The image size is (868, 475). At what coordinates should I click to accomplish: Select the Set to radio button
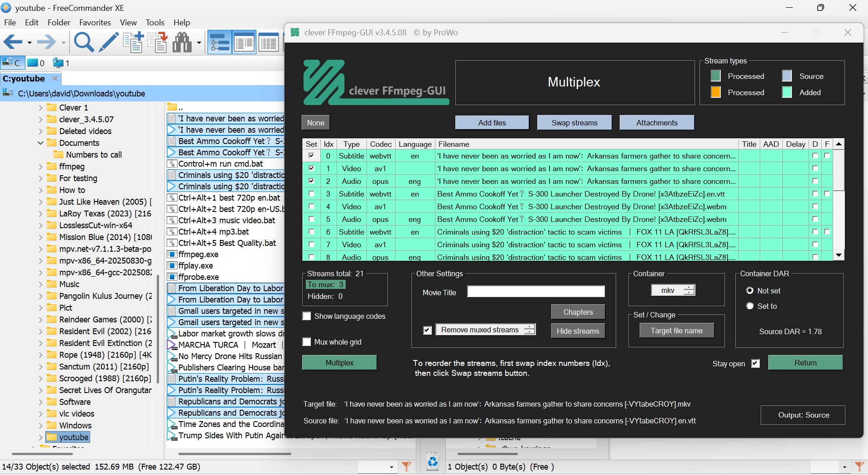(x=750, y=306)
